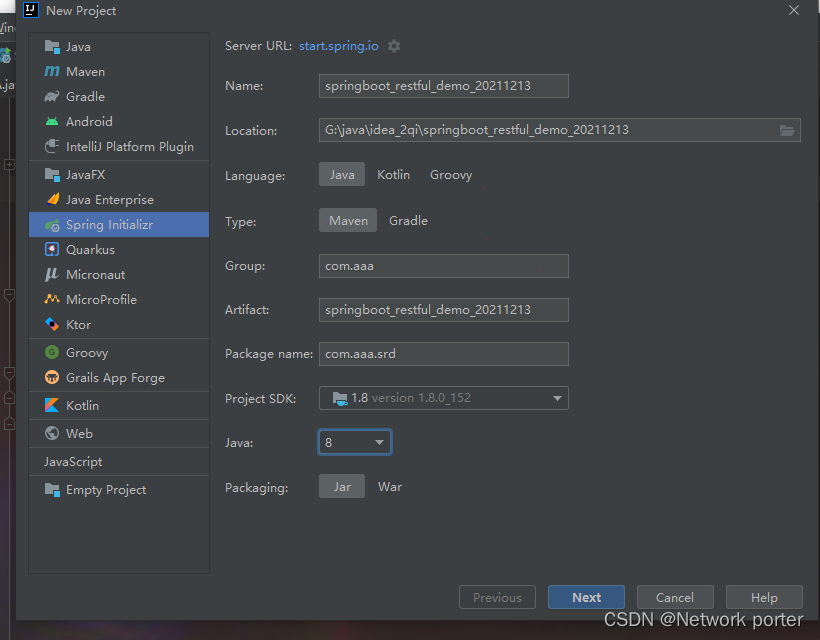Image resolution: width=820 pixels, height=640 pixels.
Task: Click the Web globe icon
Action: click(52, 433)
